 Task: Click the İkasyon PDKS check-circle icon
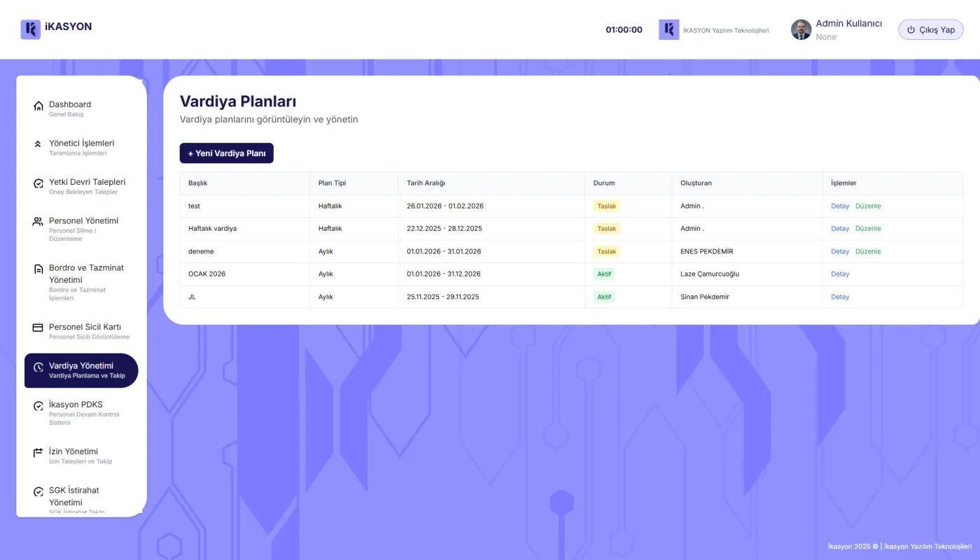tap(38, 406)
